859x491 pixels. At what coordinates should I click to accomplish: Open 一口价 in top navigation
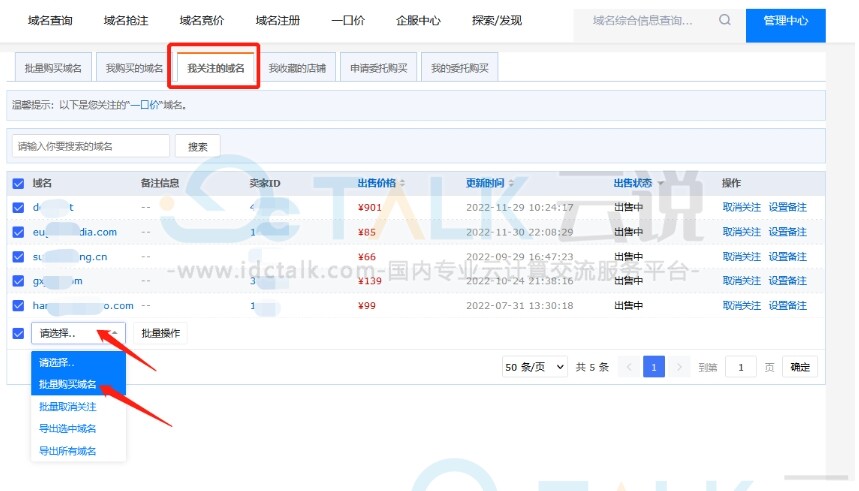[x=348, y=21]
